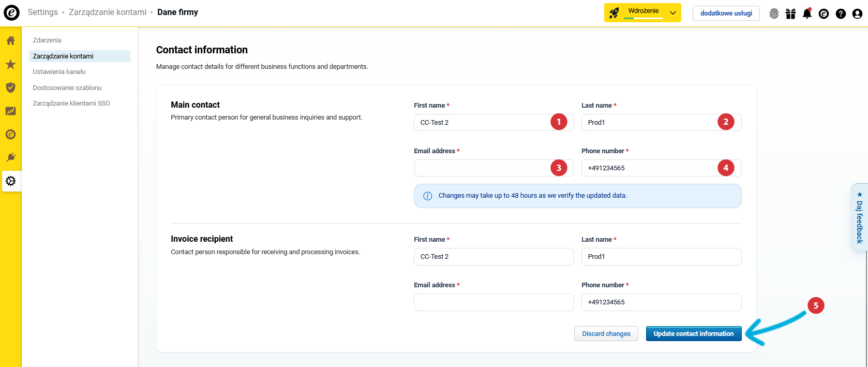Image resolution: width=868 pixels, height=367 pixels.
Task: Select the settings gear sidebar icon
Action: pos(10,181)
